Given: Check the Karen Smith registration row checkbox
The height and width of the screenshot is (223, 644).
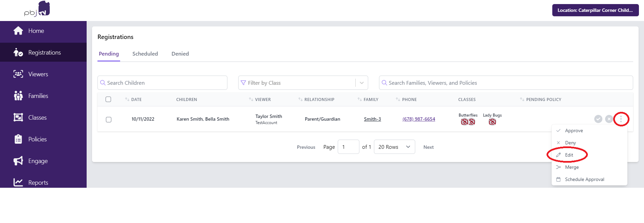Looking at the screenshot, I should coord(109,120).
